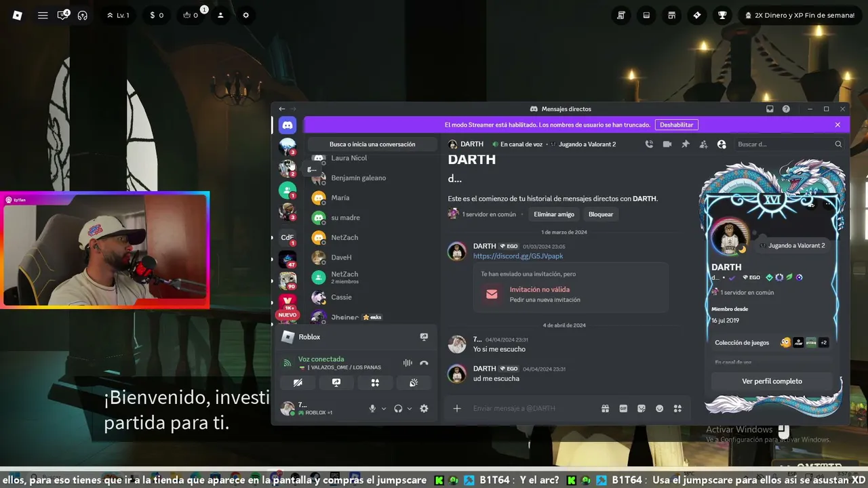Click the plus attach button in message bar
Viewport: 868px width, 488px height.
click(x=457, y=409)
